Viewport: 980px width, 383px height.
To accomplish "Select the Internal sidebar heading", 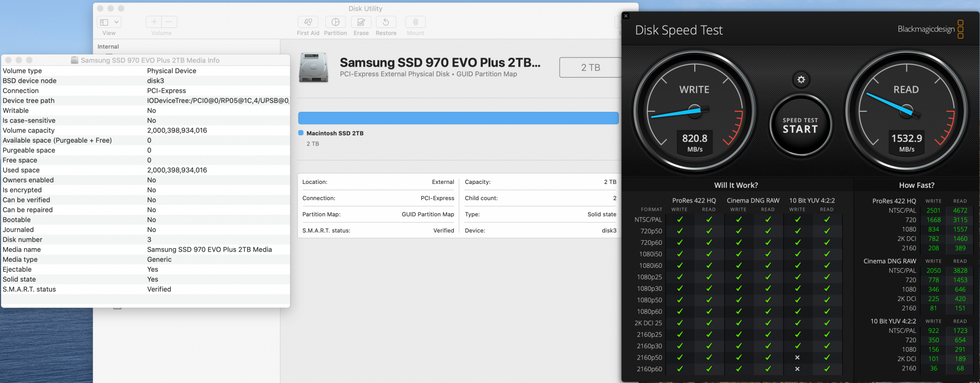I will coord(108,47).
